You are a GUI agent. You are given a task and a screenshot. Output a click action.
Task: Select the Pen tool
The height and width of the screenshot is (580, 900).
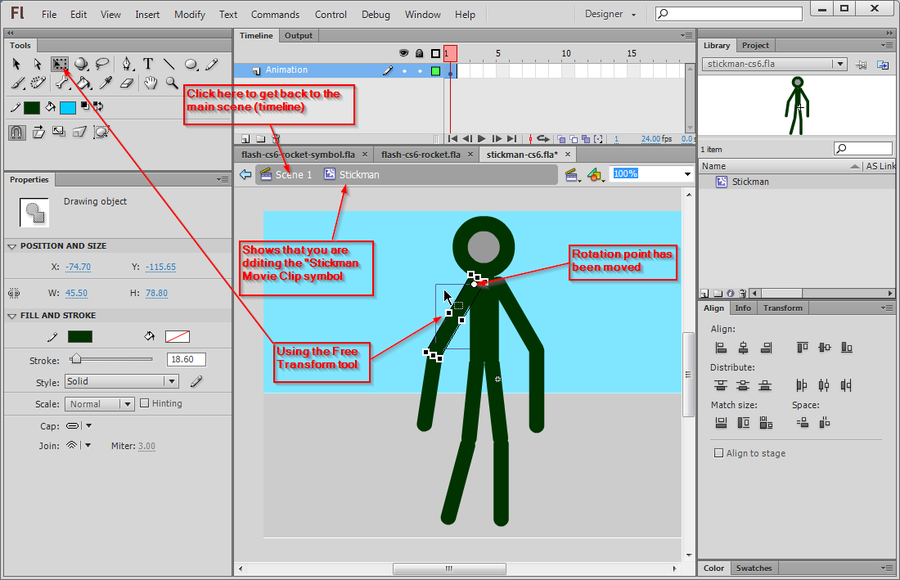[127, 63]
